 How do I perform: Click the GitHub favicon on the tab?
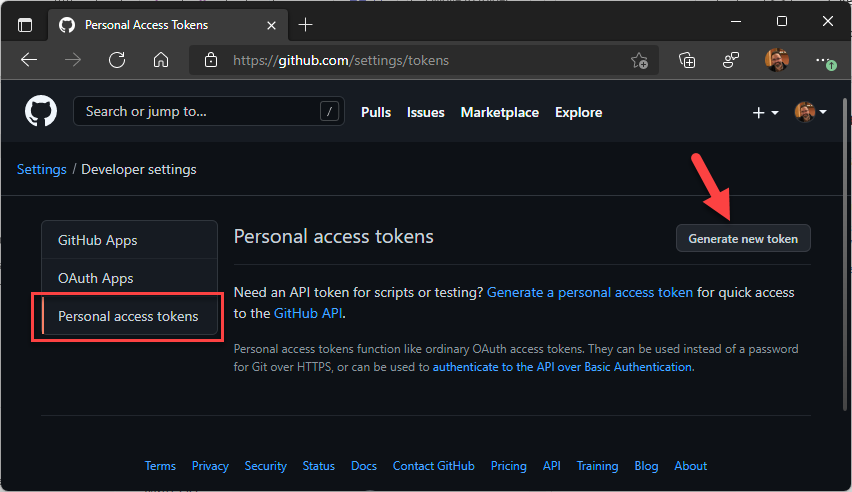tap(67, 25)
